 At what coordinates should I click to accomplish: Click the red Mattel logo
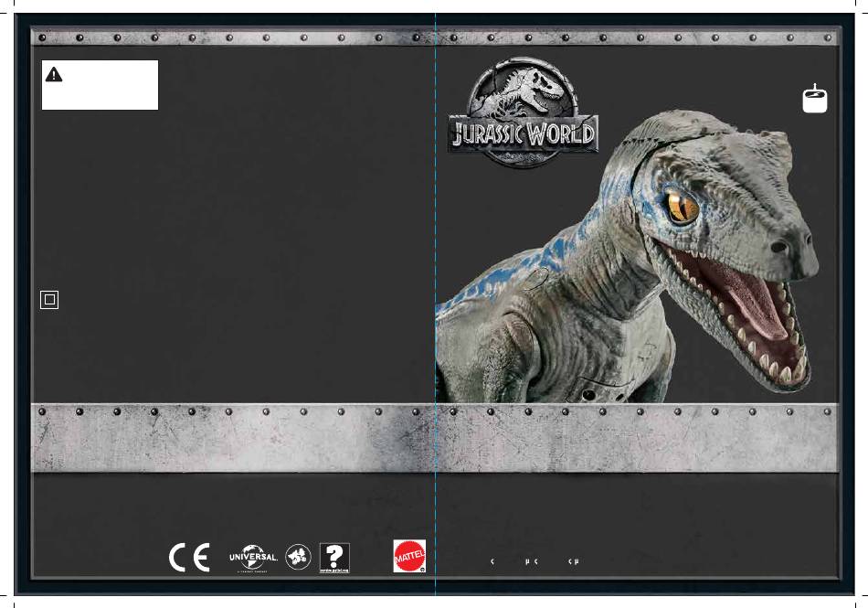409,555
